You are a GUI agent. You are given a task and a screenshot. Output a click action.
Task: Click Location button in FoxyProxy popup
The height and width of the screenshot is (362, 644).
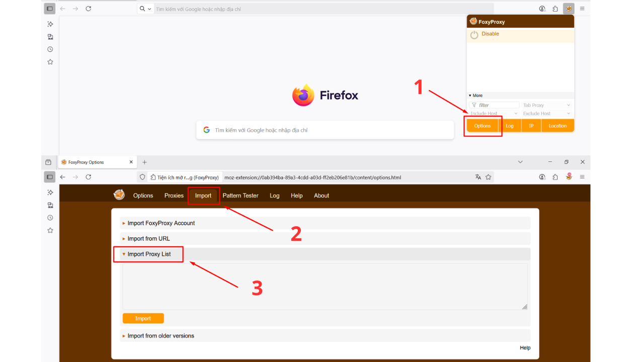pyautogui.click(x=557, y=126)
